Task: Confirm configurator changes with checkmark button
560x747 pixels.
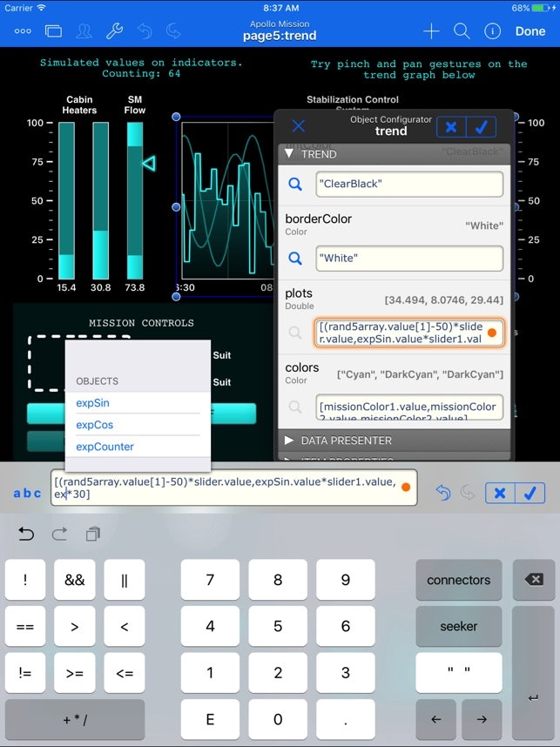Action: (482, 127)
